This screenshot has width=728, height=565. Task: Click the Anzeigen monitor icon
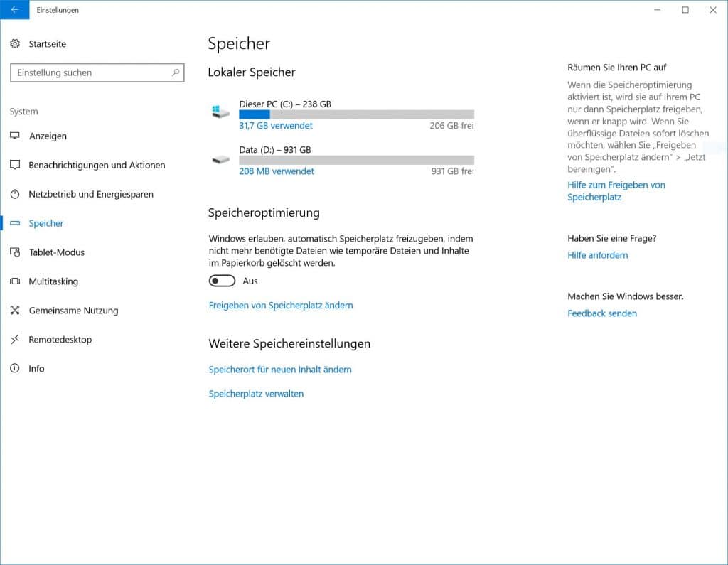pyautogui.click(x=15, y=136)
